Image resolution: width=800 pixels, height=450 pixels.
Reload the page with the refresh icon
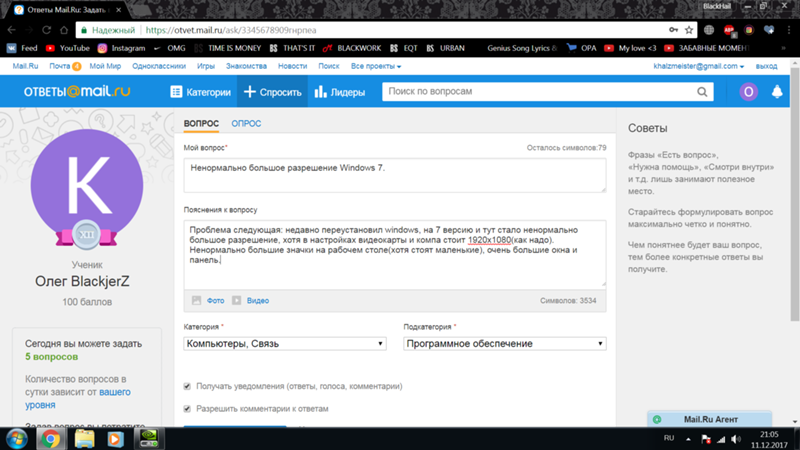(x=46, y=30)
